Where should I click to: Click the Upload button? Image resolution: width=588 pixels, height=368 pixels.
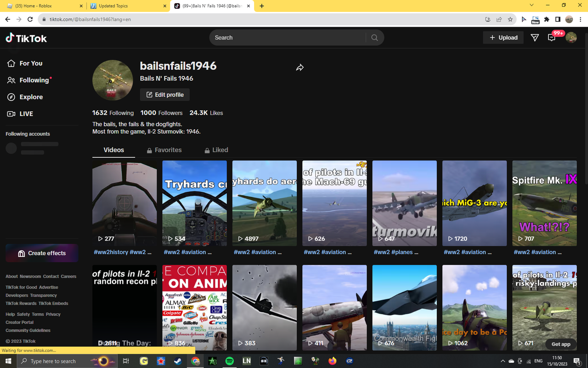pos(503,38)
